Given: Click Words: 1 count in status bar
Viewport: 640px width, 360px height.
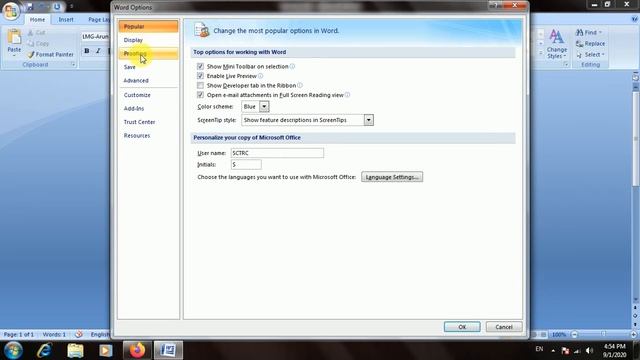Looking at the screenshot, I should click(x=54, y=334).
